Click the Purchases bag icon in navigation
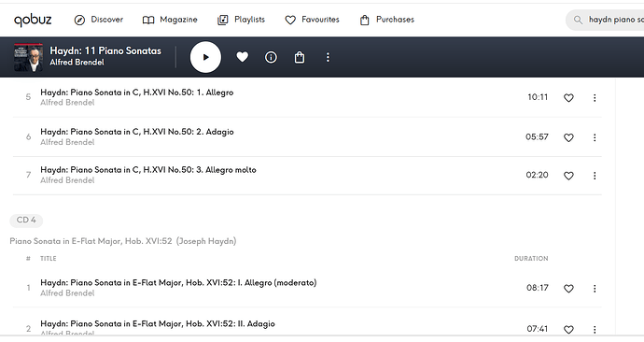This screenshot has width=644, height=342. tap(364, 20)
